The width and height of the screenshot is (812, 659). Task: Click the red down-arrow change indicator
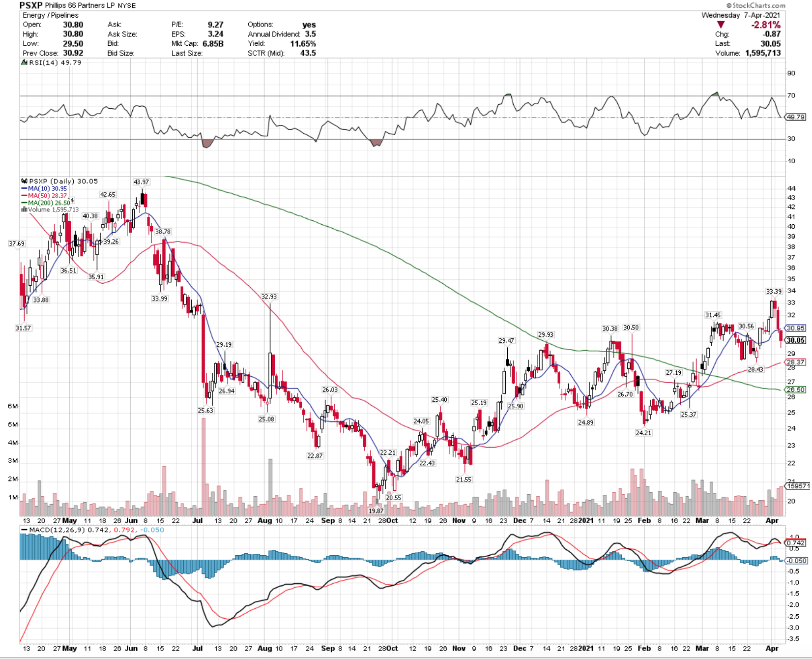coord(721,25)
